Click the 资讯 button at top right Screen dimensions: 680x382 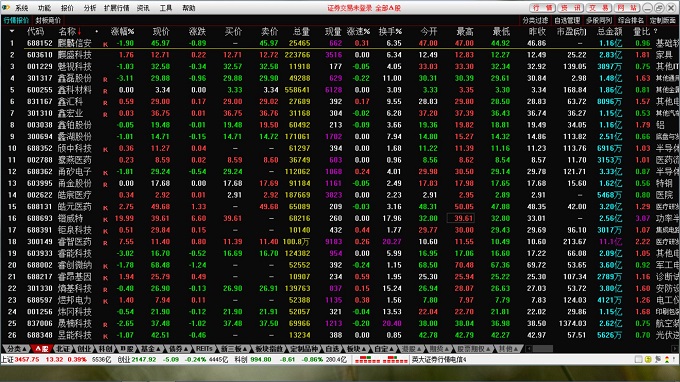(570, 8)
